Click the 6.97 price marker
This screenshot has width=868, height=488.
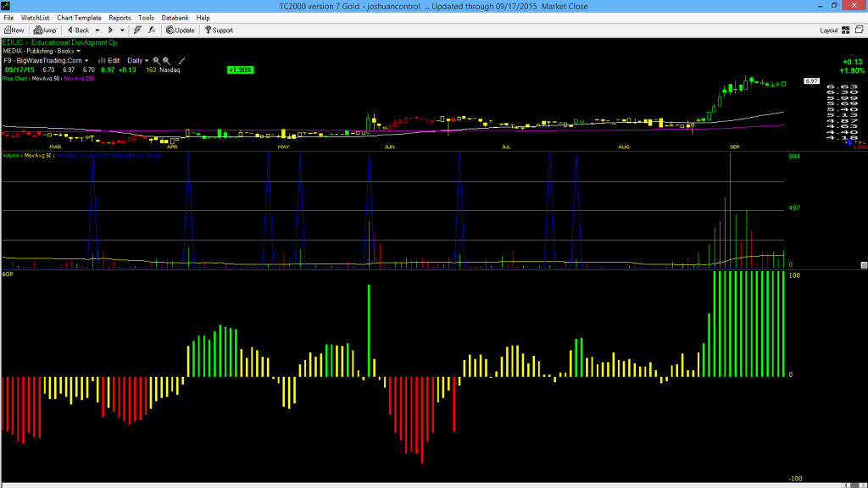811,80
